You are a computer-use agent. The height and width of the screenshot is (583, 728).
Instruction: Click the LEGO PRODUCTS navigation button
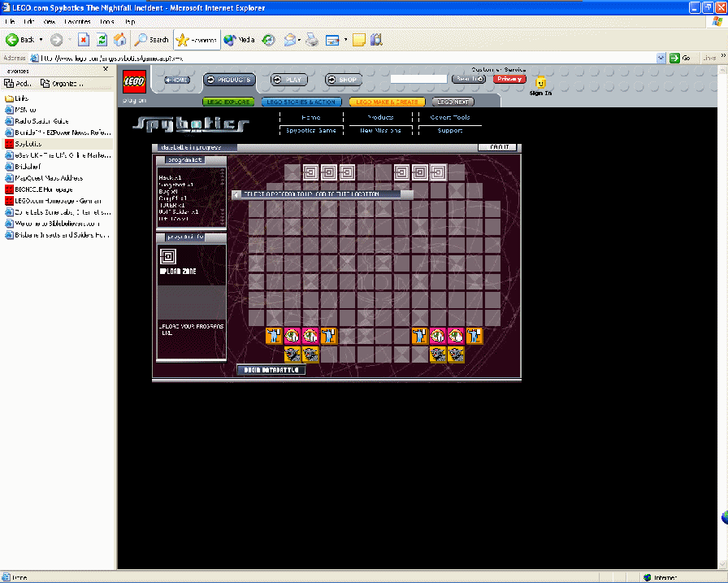pyautogui.click(x=229, y=80)
